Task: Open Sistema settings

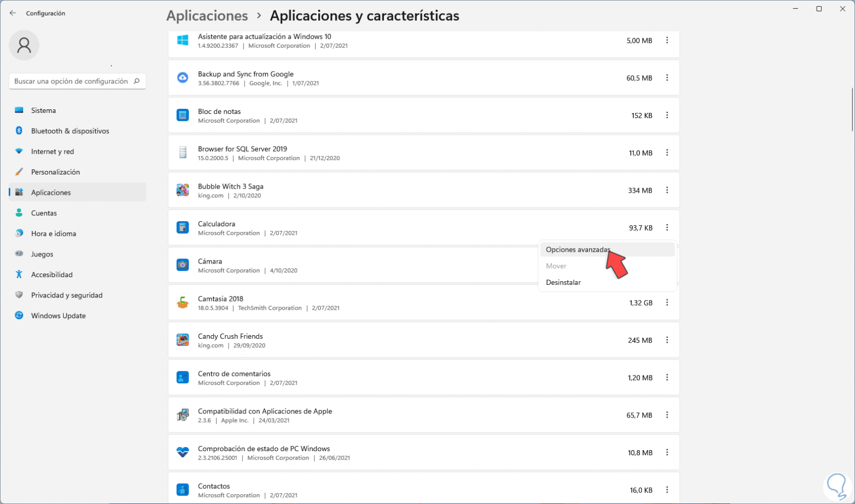Action: click(x=77, y=110)
